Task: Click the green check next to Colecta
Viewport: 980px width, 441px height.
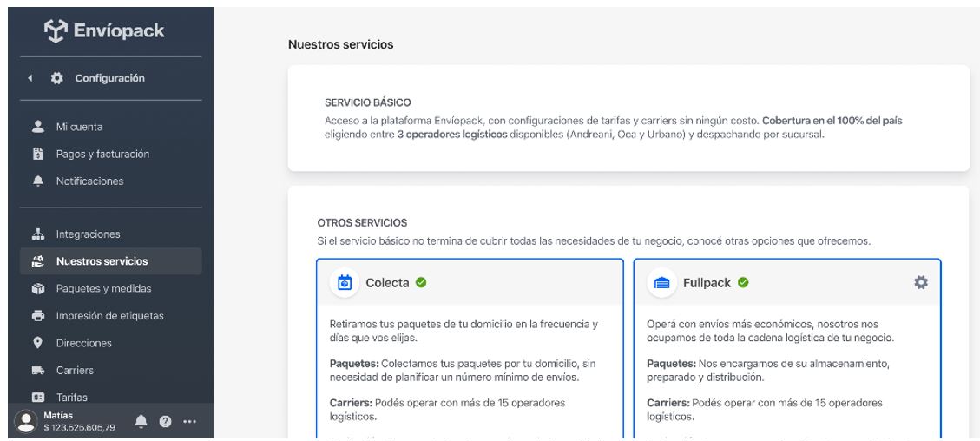Action: (421, 282)
